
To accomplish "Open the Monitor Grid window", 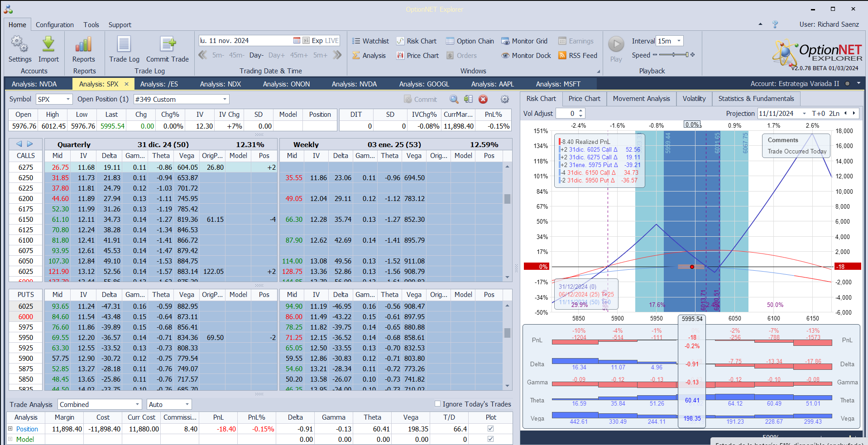I will (x=524, y=41).
